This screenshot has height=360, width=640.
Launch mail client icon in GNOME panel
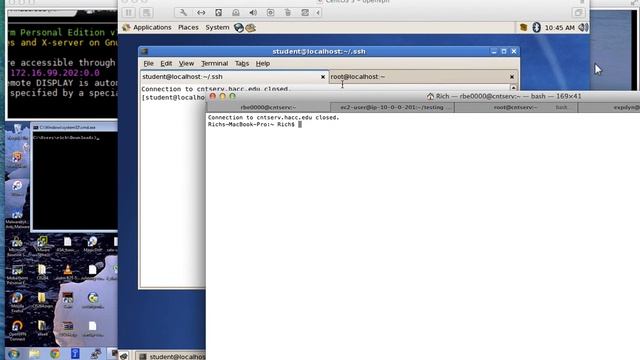pos(250,28)
